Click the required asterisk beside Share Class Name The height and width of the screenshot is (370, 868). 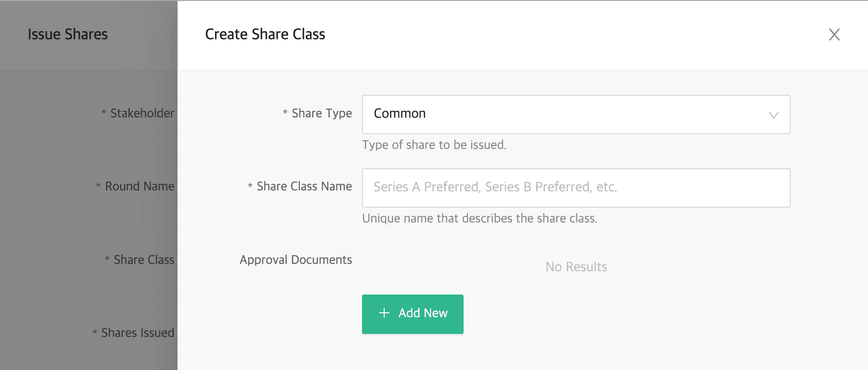tap(250, 186)
